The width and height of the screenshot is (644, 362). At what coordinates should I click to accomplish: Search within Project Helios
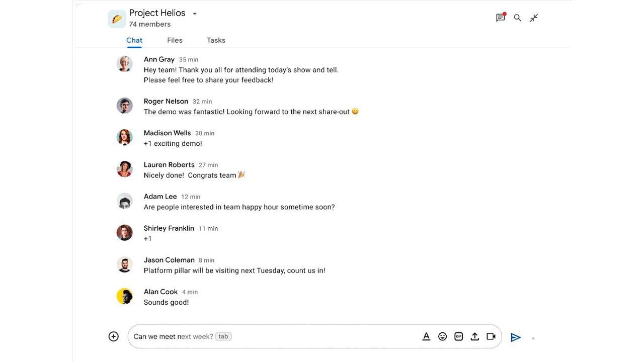[x=517, y=18]
